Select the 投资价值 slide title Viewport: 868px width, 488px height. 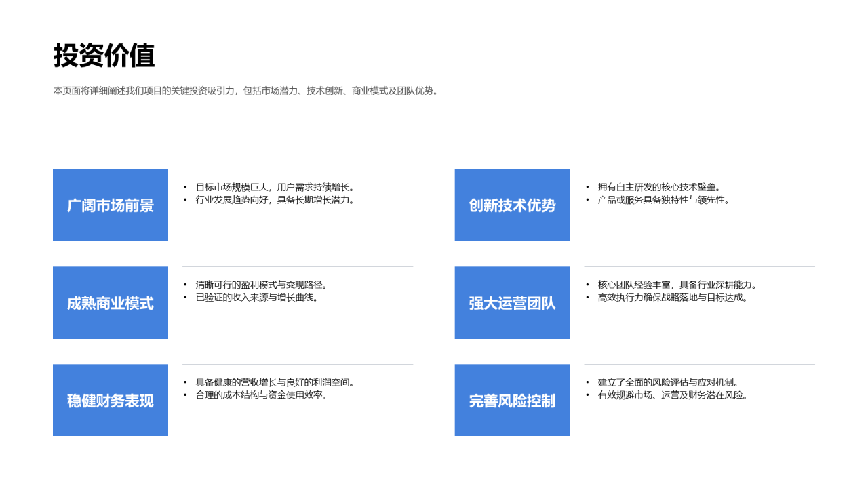pyautogui.click(x=104, y=56)
